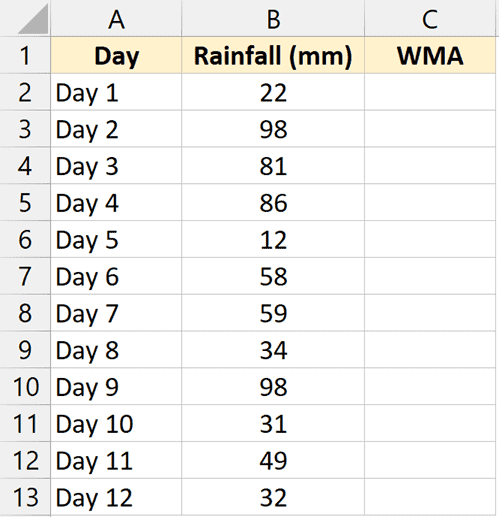Select the rainfall value 59
The image size is (500, 517).
pos(273,313)
